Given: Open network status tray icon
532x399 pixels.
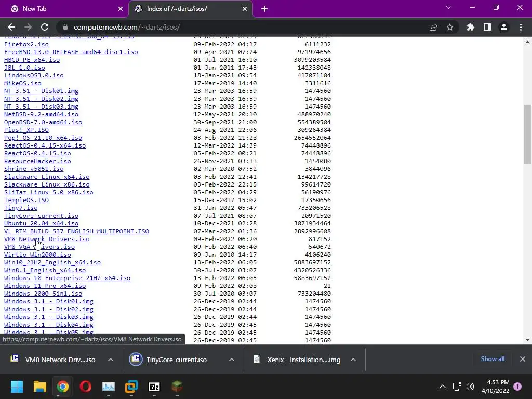Looking at the screenshot, I should pos(457,387).
